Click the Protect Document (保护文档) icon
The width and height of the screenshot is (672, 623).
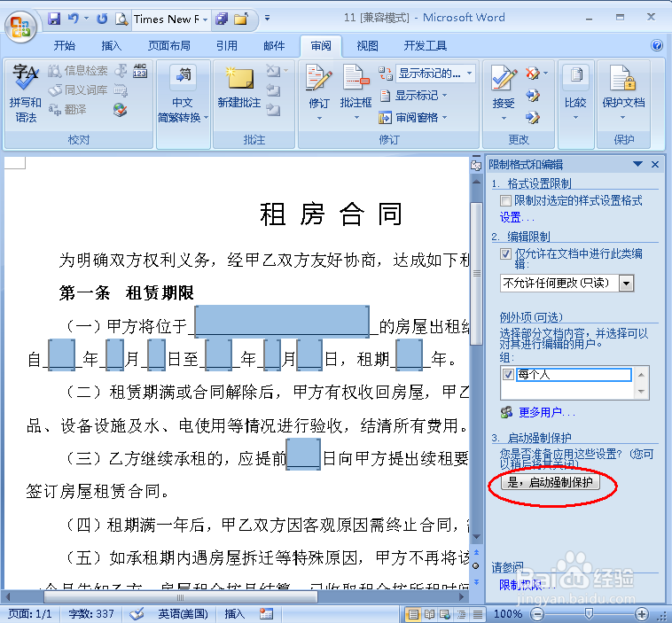[623, 78]
